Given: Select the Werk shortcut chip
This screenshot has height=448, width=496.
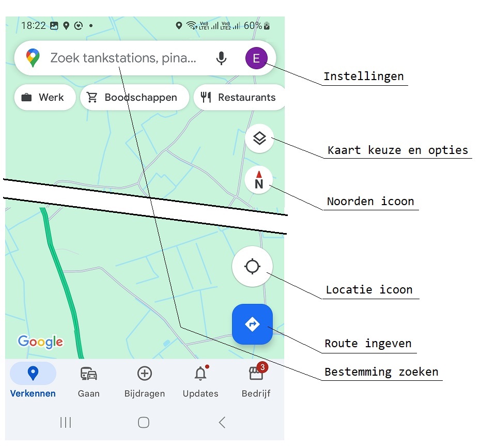Looking at the screenshot, I should point(44,97).
